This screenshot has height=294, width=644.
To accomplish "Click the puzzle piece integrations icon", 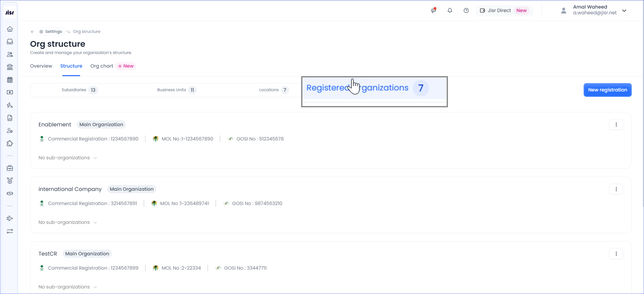I will [10, 143].
